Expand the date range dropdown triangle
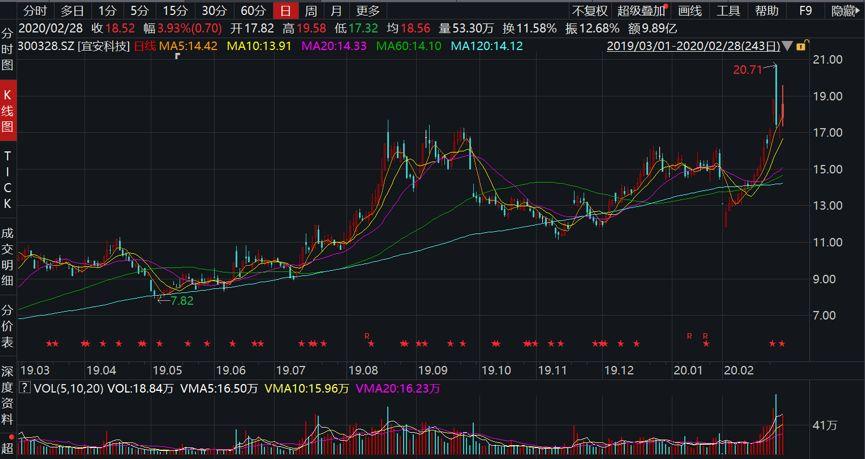865x459 pixels. point(789,46)
